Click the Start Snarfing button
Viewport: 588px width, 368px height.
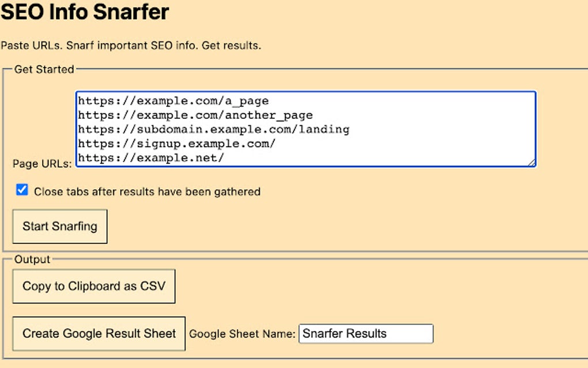tap(60, 226)
